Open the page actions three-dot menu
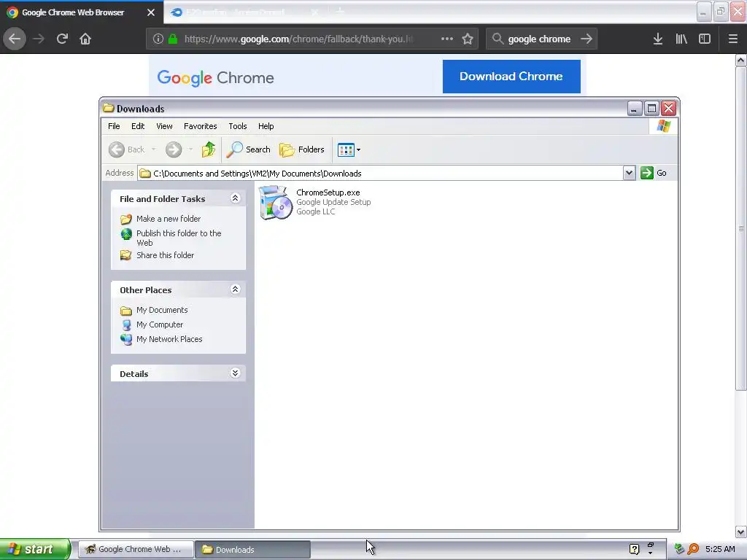Image resolution: width=747 pixels, height=560 pixels. tap(447, 39)
